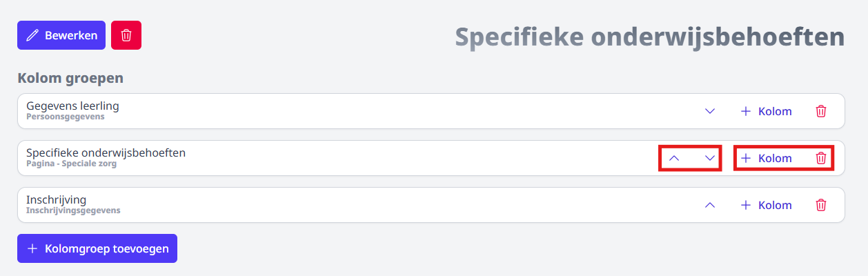This screenshot has width=868, height=276.
Task: Move Gegevens leerling group down with chevron
Action: coord(710,111)
